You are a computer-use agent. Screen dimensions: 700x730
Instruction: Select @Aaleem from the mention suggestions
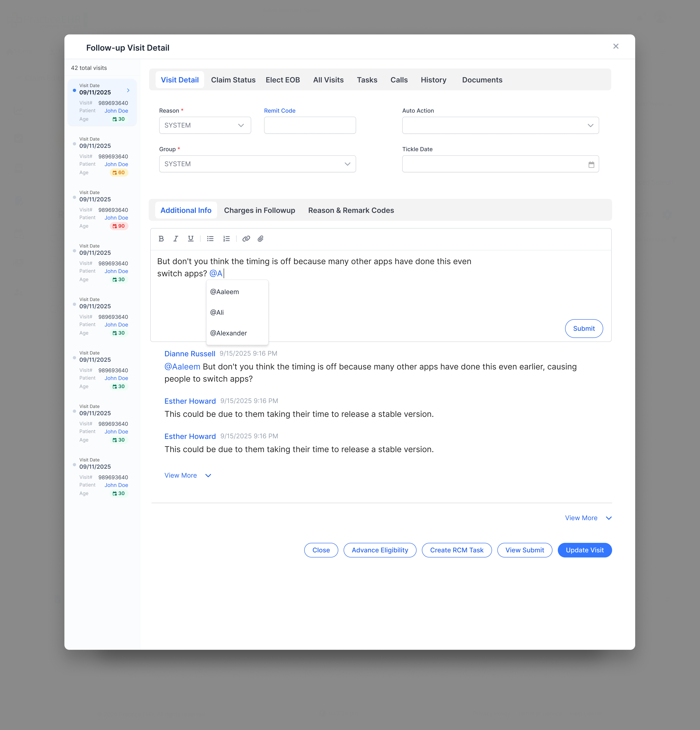[x=224, y=292]
